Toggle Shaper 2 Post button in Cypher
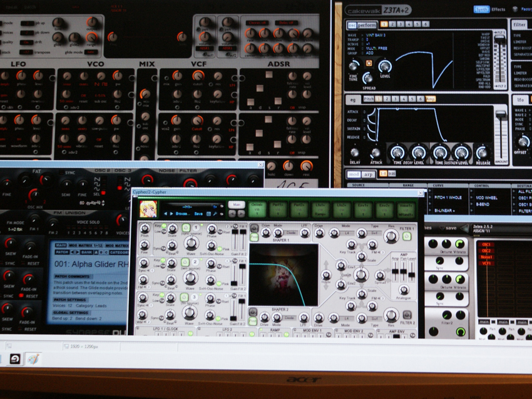This screenshot has width=532, height=399. tap(253, 321)
